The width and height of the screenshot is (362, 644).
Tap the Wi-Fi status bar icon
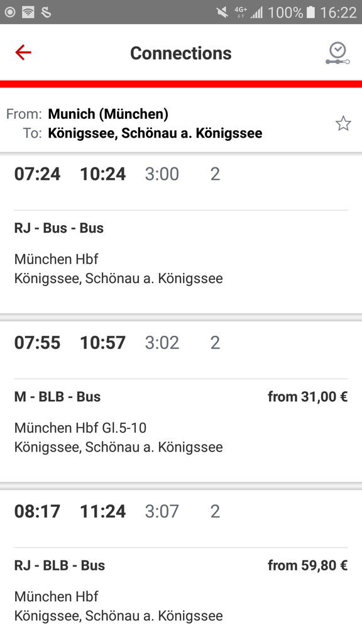[x=28, y=12]
